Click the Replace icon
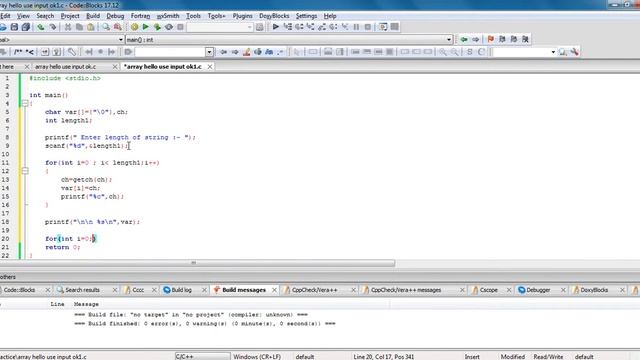The image size is (640, 360). click(x=118, y=27)
